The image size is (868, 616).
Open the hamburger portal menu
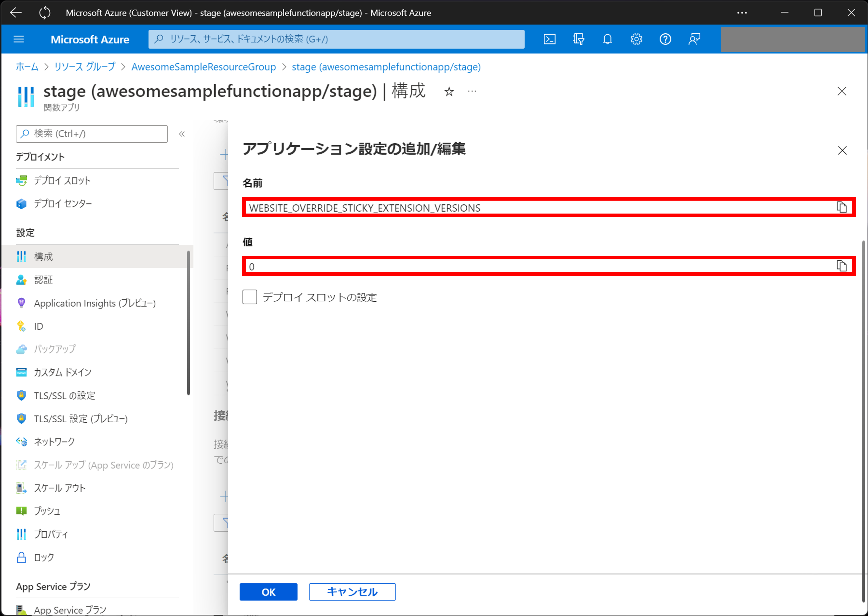pos(19,39)
